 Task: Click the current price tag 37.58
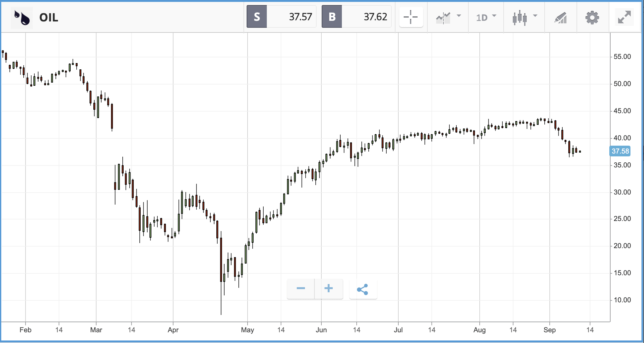[x=620, y=151]
